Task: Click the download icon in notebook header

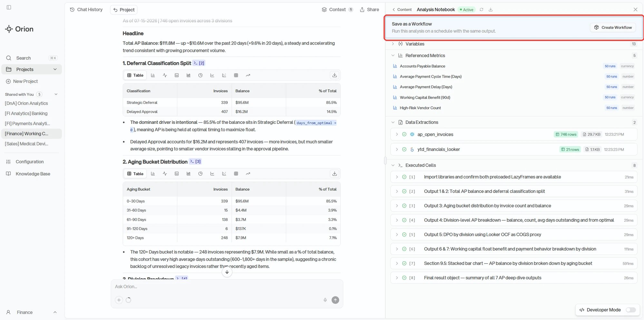Action: (491, 10)
